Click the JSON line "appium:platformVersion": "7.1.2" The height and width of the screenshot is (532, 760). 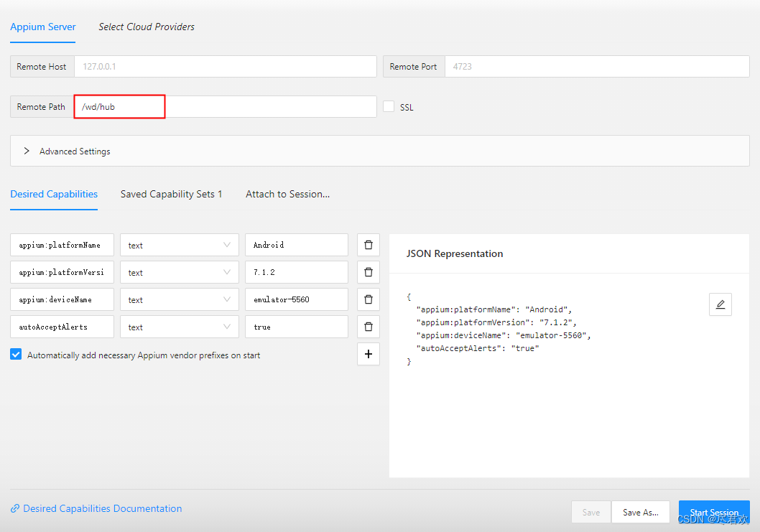496,322
